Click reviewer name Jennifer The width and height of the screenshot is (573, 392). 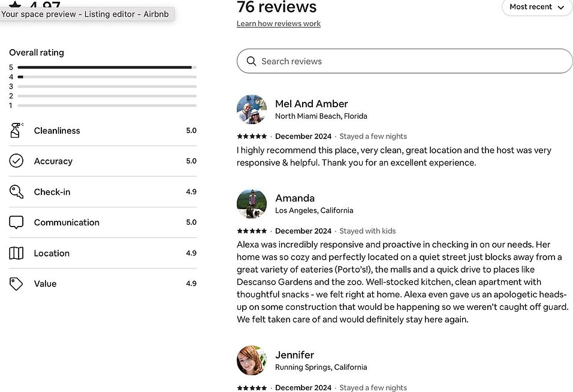[x=294, y=355]
